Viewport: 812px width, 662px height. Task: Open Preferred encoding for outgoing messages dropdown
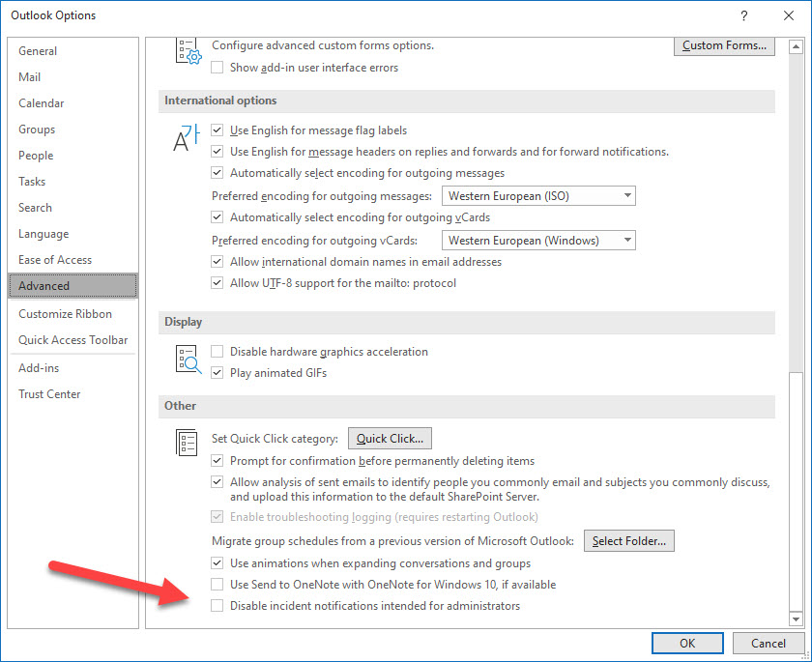(x=538, y=196)
